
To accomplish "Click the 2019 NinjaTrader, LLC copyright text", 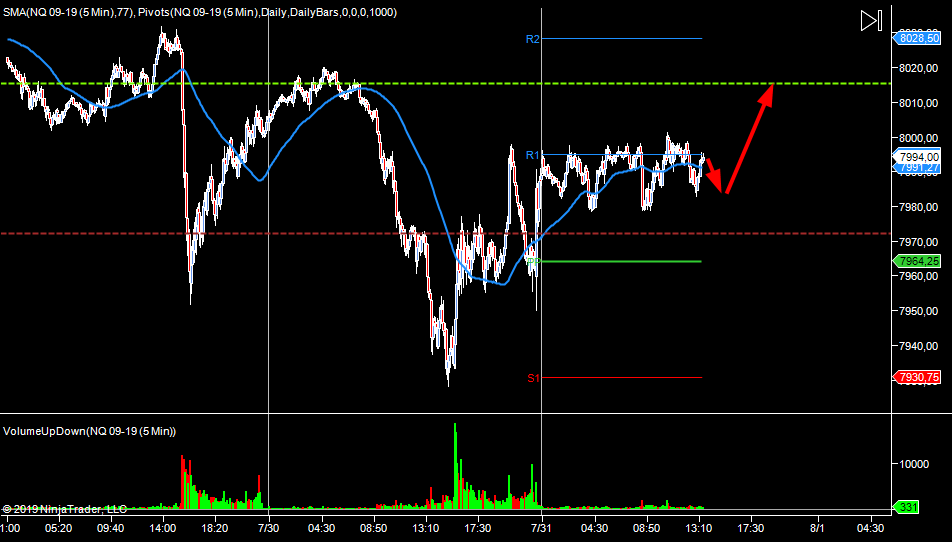I will point(65,508).
